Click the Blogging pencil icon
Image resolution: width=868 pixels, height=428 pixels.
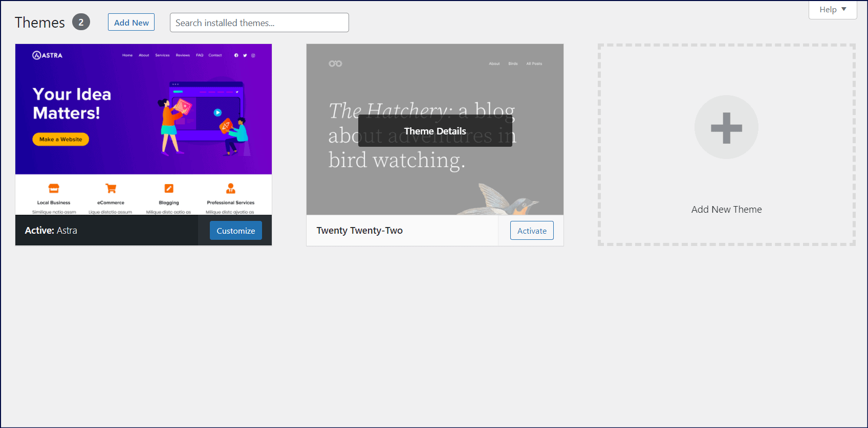pyautogui.click(x=169, y=189)
